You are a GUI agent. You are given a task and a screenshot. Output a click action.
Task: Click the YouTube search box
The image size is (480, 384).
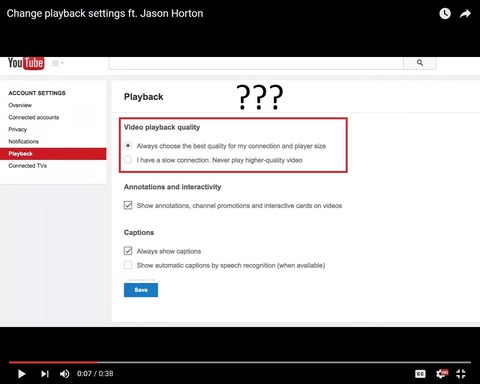[x=256, y=63]
